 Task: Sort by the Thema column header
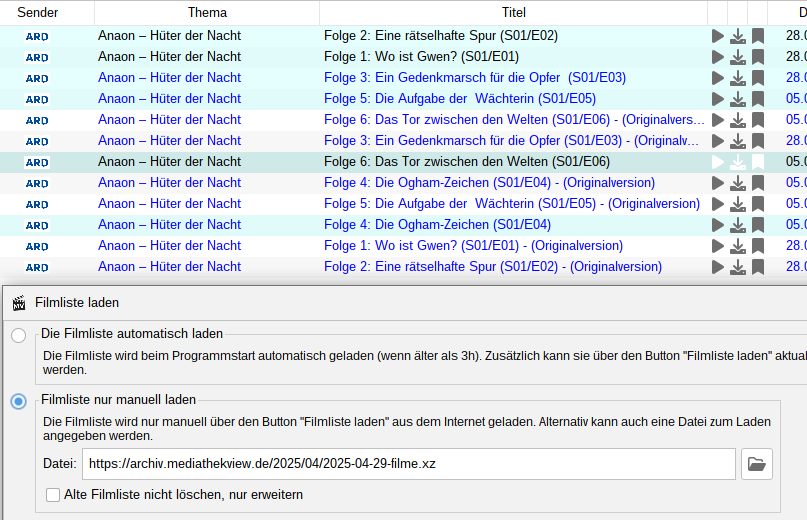207,12
